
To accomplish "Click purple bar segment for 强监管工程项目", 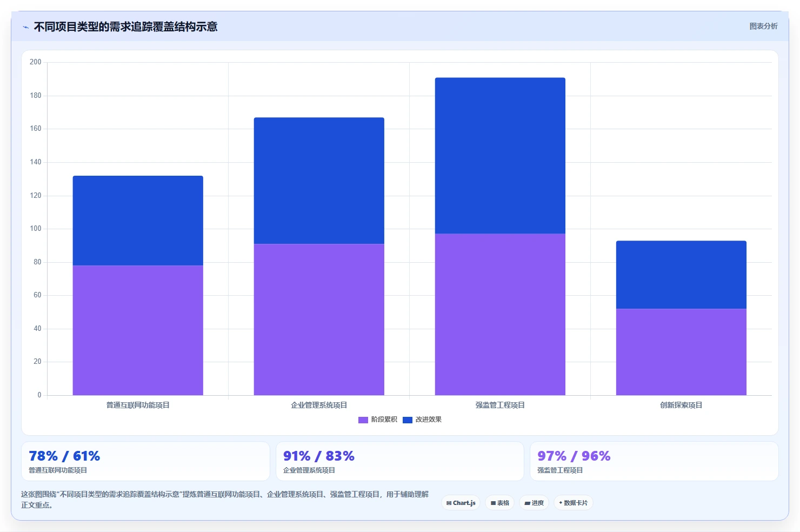I will pyautogui.click(x=500, y=315).
